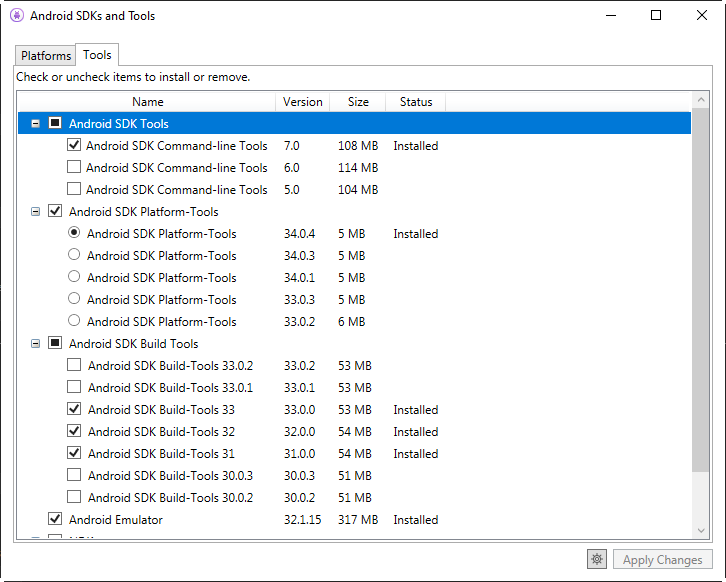Click the Android SDK Build Tools group label

point(133,344)
